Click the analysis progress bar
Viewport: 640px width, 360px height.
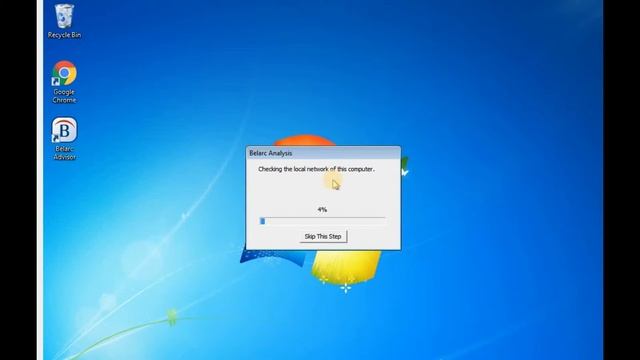pyautogui.click(x=322, y=221)
